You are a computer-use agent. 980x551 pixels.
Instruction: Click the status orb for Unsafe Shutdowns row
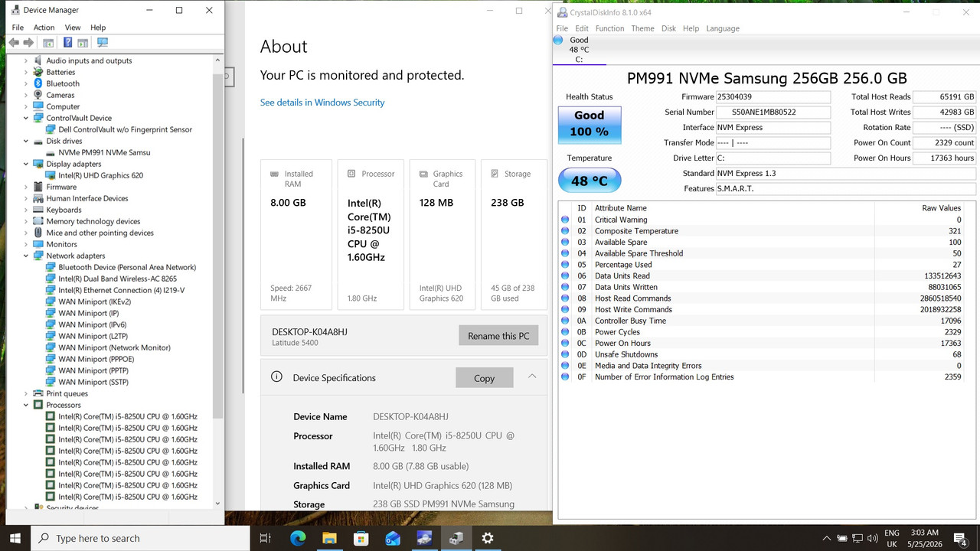pos(565,354)
